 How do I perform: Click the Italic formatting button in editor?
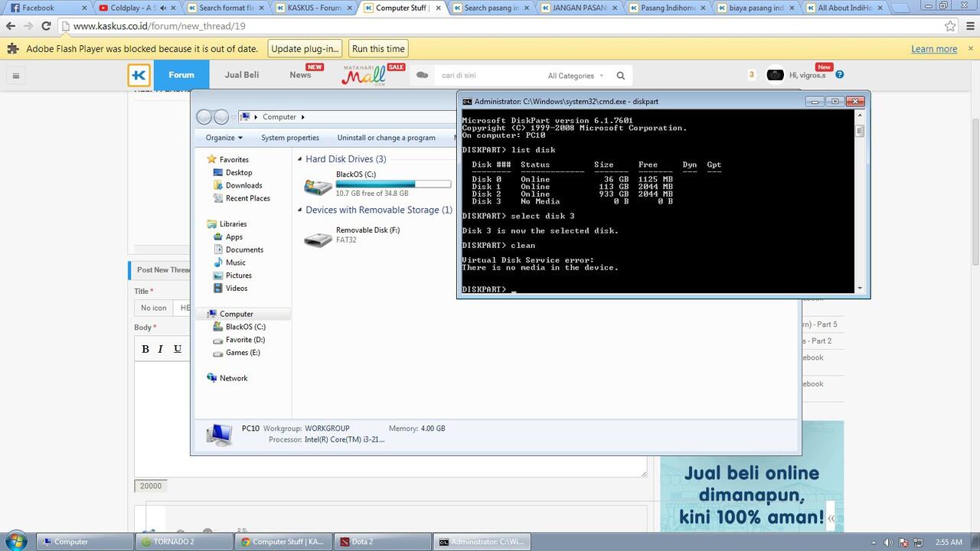pyautogui.click(x=161, y=349)
